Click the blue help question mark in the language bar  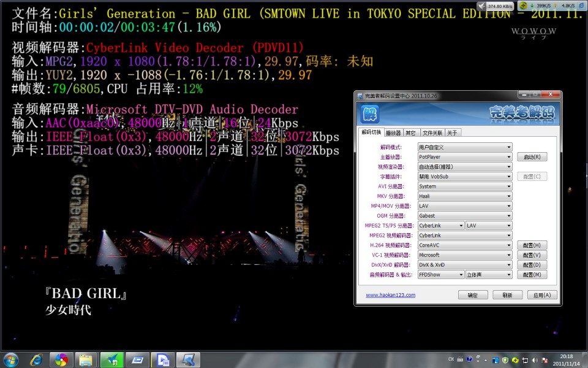[469, 359]
